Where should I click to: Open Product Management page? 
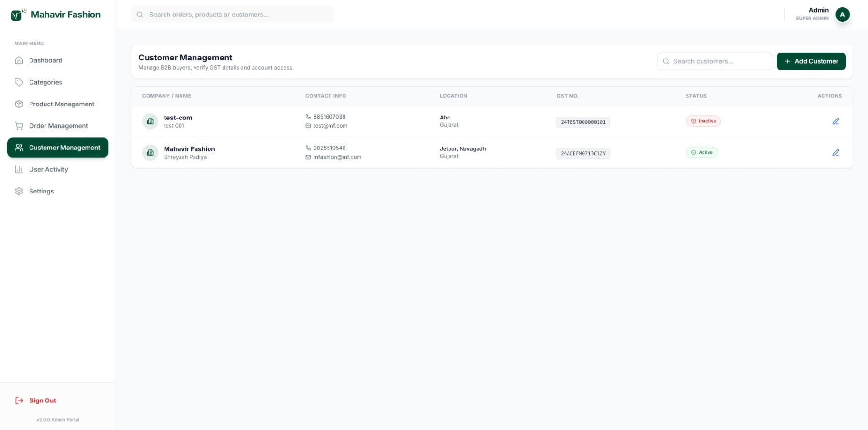pyautogui.click(x=61, y=104)
